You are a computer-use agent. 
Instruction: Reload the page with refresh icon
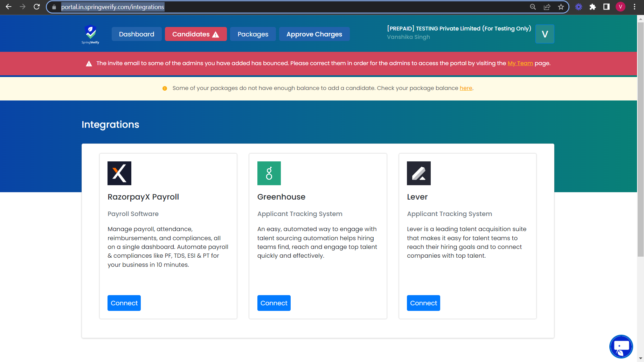tap(37, 7)
